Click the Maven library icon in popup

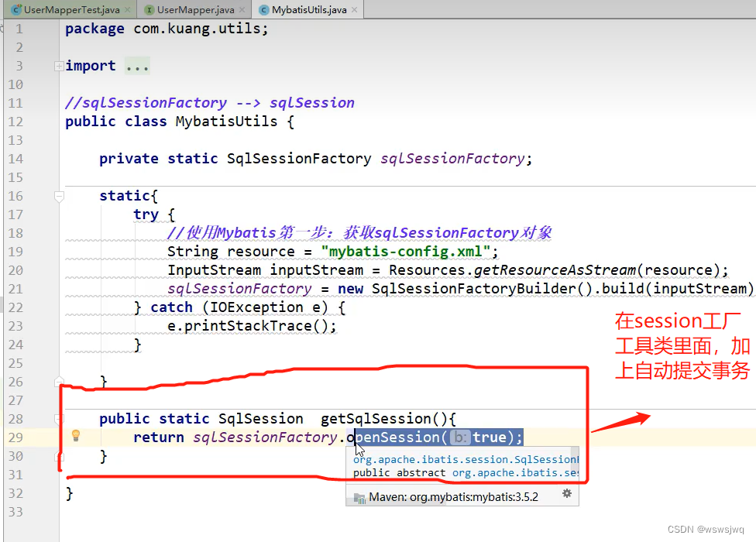coord(359,498)
